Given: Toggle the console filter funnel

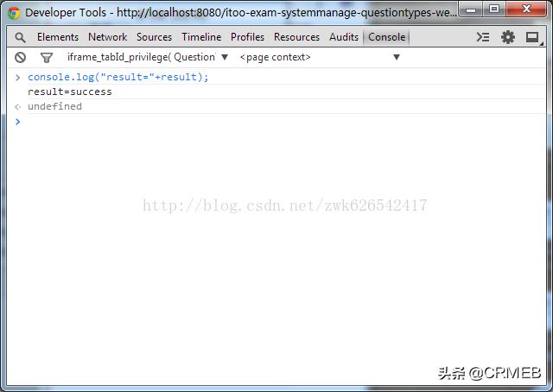Looking at the screenshot, I should [x=46, y=58].
